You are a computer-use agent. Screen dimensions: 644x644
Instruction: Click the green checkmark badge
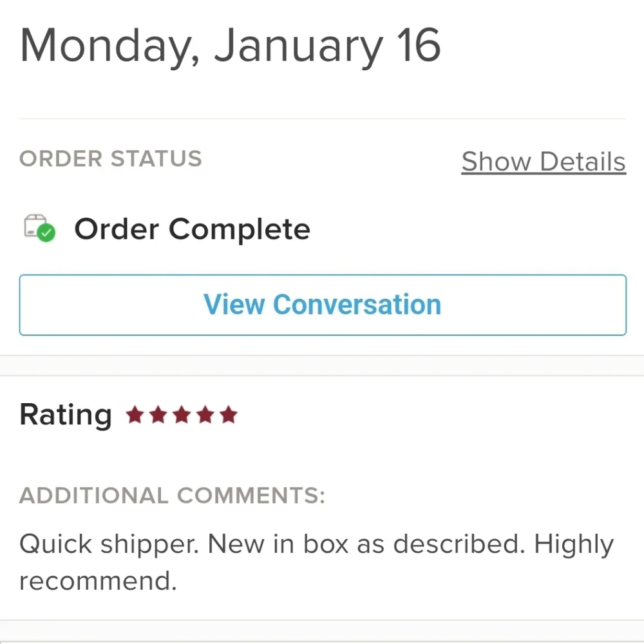46,233
